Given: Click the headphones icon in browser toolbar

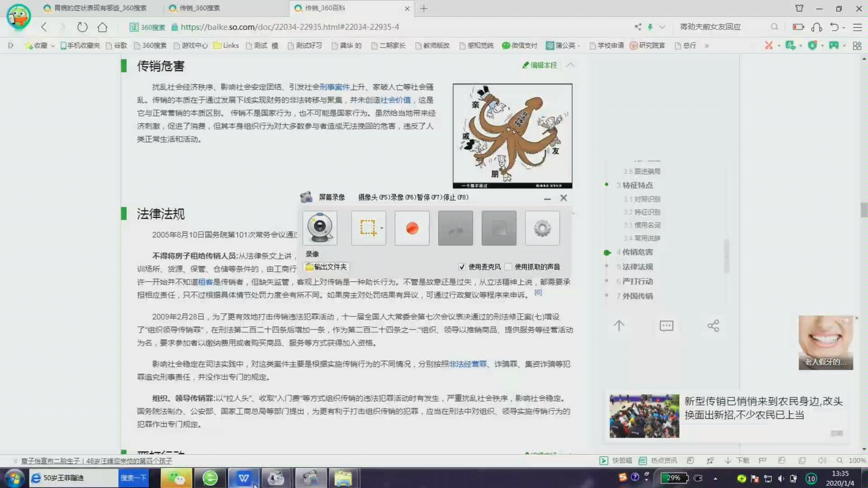Looking at the screenshot, I should [817, 27].
